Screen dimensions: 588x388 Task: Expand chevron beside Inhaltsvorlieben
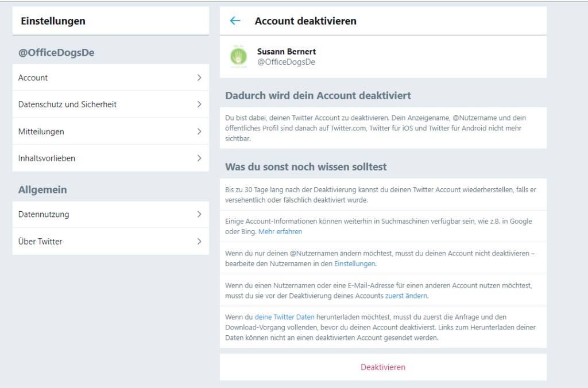[x=199, y=158]
